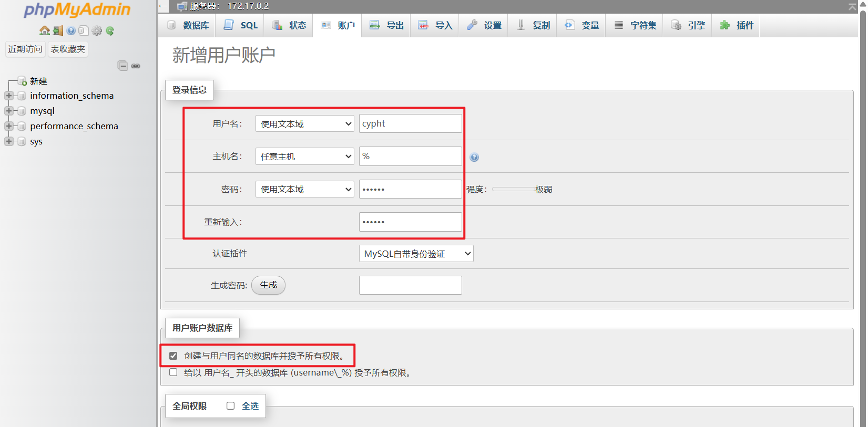
Task: Expand the information_schema tree node
Action: coord(8,96)
